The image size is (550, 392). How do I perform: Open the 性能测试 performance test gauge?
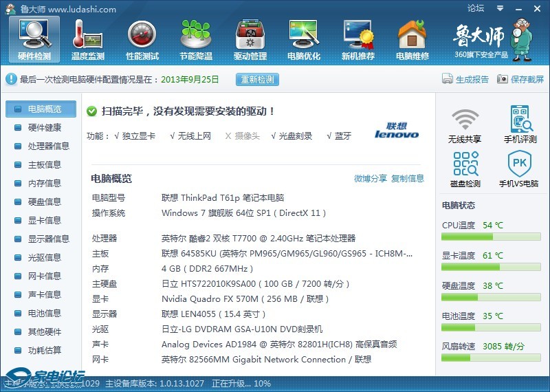point(142,39)
